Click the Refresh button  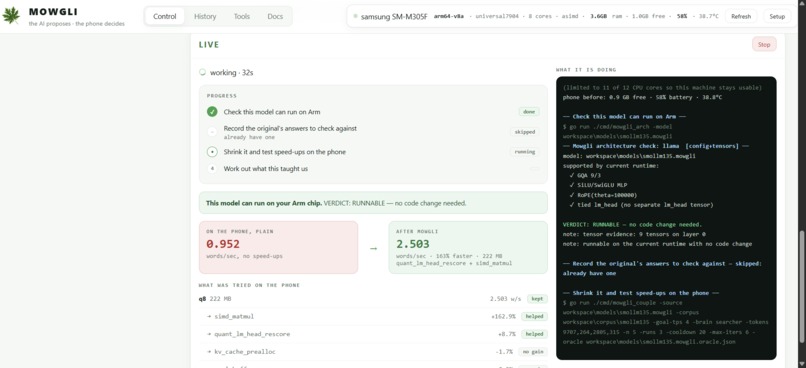coord(741,16)
